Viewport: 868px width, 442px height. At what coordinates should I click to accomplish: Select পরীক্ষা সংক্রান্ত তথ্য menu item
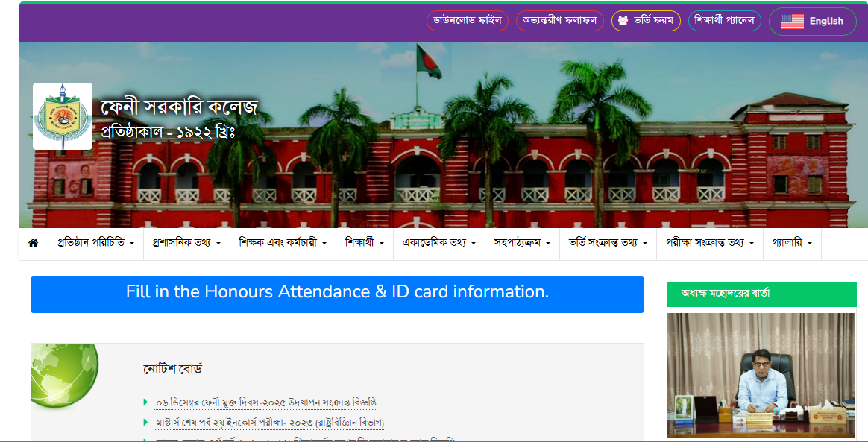(710, 243)
